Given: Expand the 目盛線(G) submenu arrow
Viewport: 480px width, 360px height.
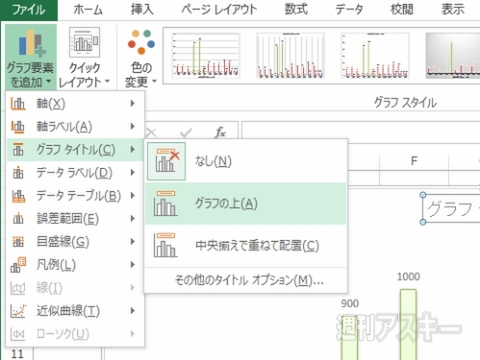Looking at the screenshot, I should (x=133, y=242).
